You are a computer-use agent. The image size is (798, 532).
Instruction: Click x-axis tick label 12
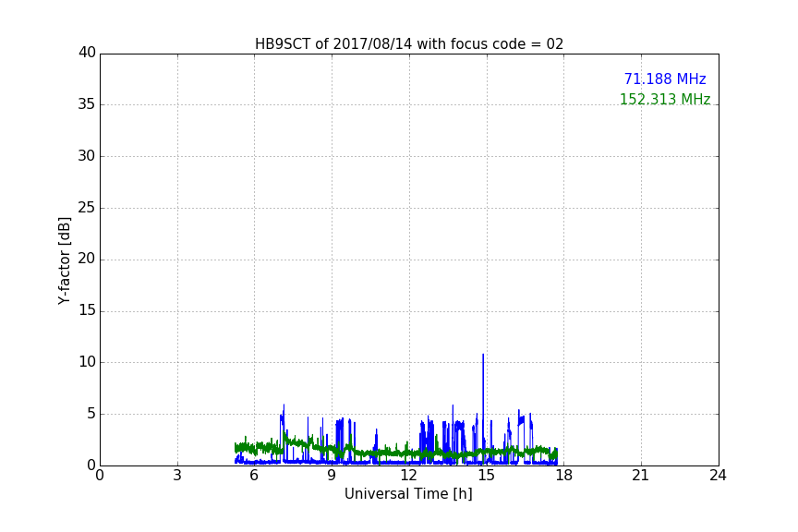coord(408,476)
